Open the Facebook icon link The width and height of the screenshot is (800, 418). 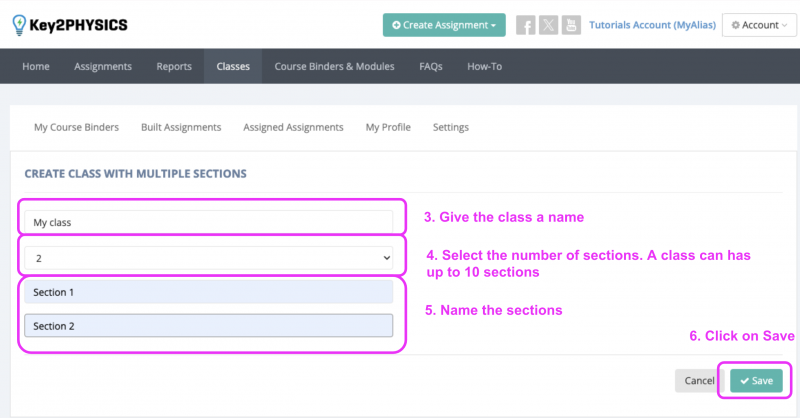point(526,25)
